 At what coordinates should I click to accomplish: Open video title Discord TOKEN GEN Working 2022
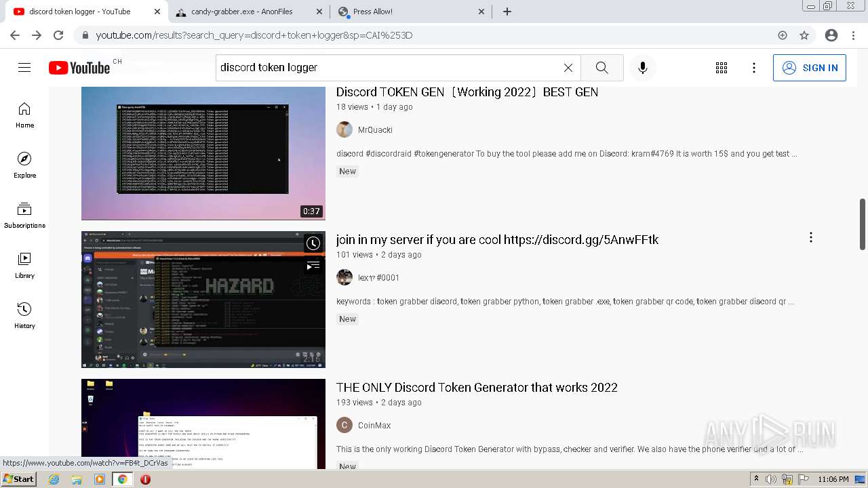(x=467, y=92)
